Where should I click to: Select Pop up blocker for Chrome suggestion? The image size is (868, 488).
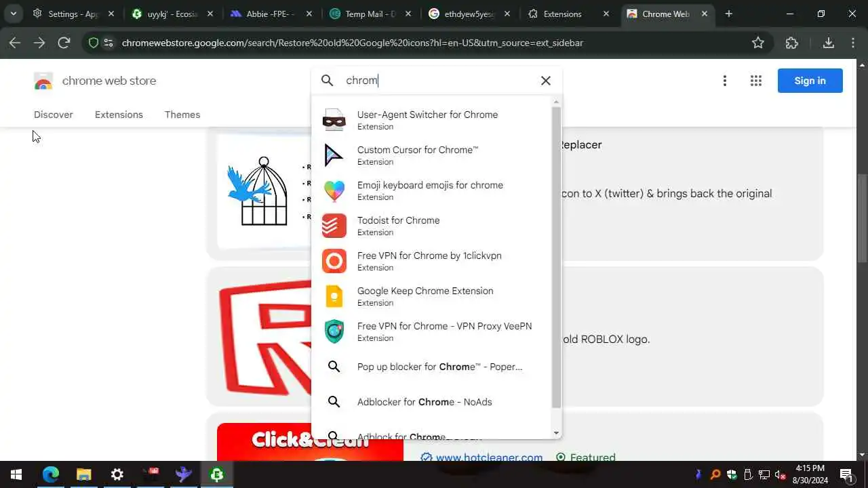(432, 367)
